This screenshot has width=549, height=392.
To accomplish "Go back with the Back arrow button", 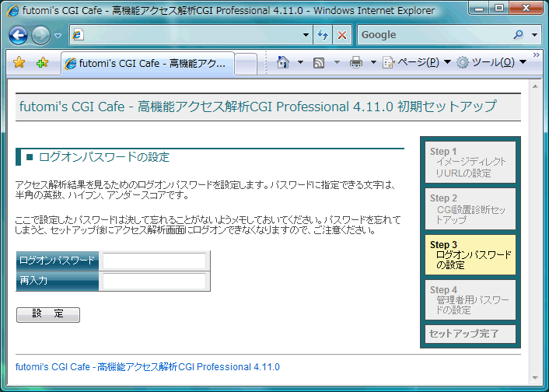I will (x=18, y=35).
